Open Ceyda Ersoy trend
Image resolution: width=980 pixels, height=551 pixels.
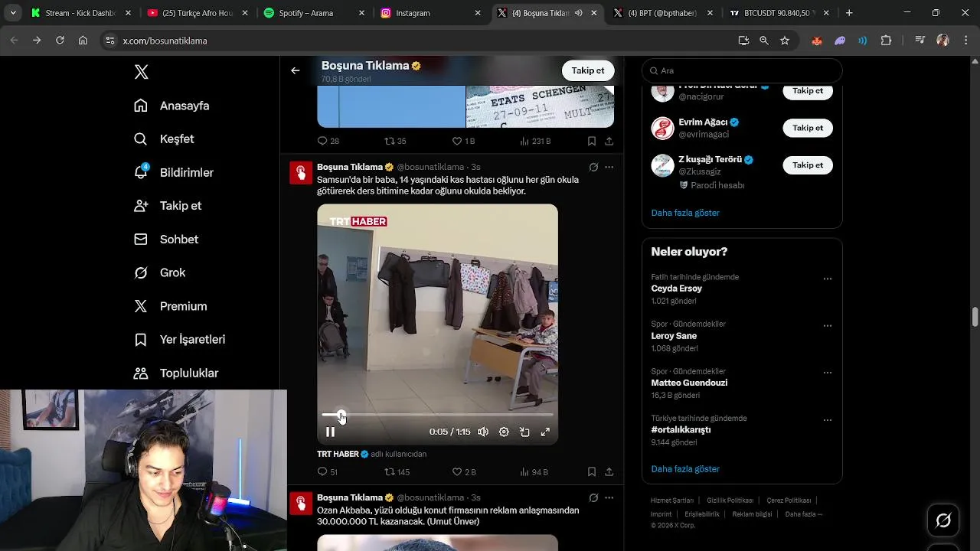677,289
